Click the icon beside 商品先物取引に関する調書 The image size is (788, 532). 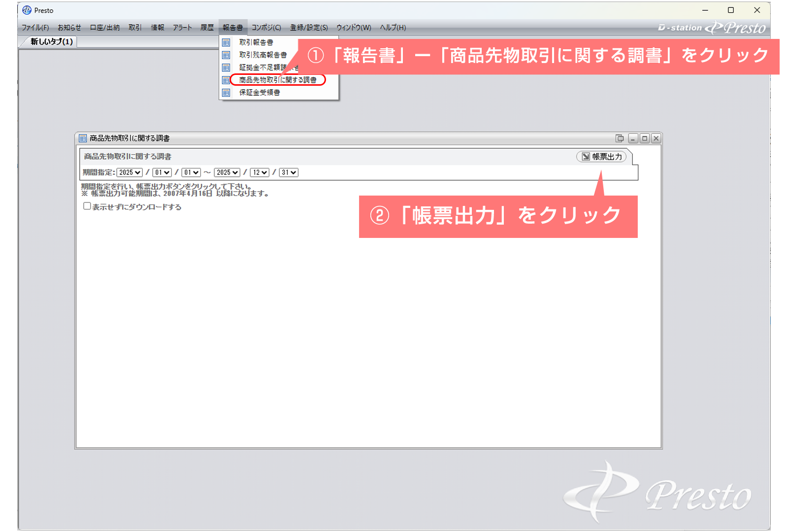click(x=226, y=80)
